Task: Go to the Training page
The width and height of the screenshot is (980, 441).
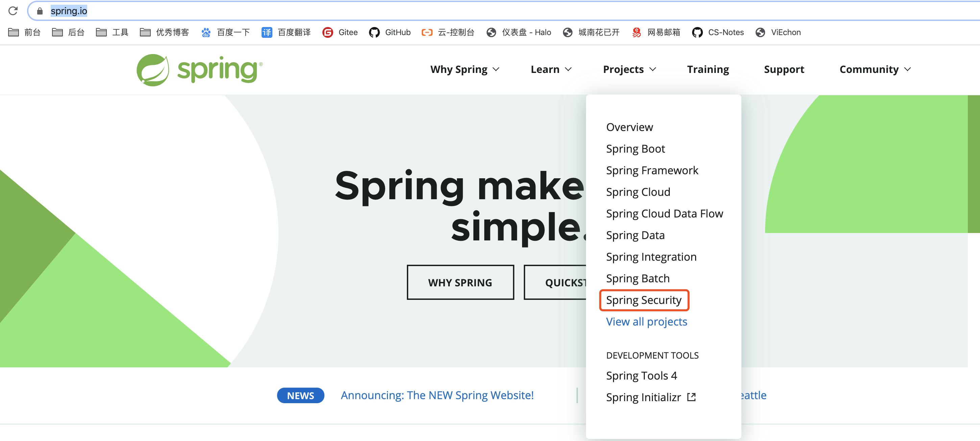Action: [x=708, y=69]
